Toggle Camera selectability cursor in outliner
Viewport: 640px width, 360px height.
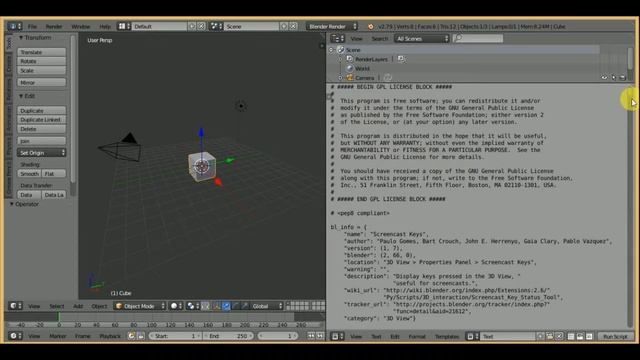coord(613,78)
